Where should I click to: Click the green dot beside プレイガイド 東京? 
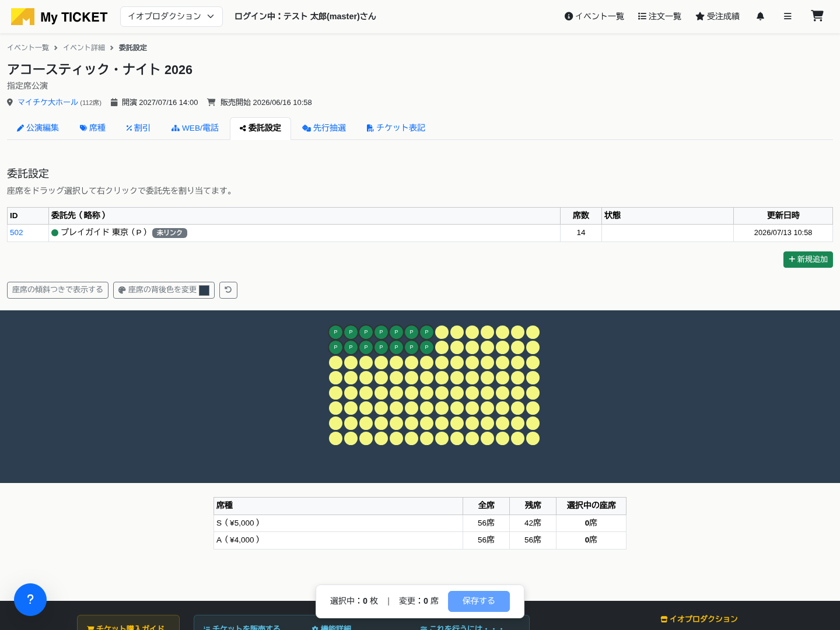[x=55, y=233]
